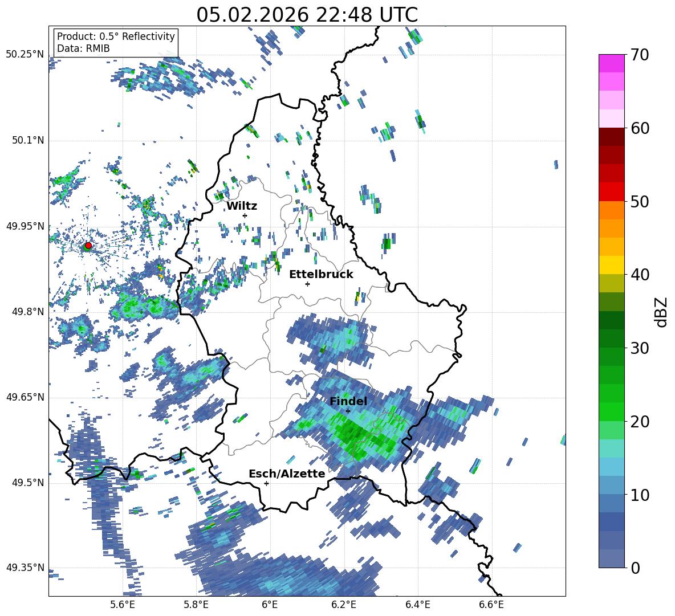The width and height of the screenshot is (675, 616).
Task: Click the 49.5°N latitude label
Action: 28,483
